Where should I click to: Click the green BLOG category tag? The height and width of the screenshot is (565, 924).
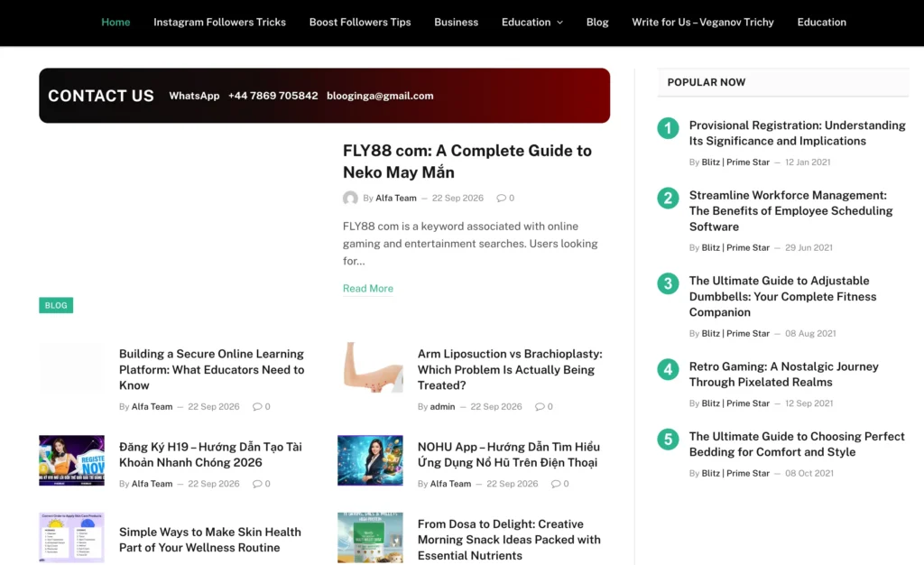(56, 305)
